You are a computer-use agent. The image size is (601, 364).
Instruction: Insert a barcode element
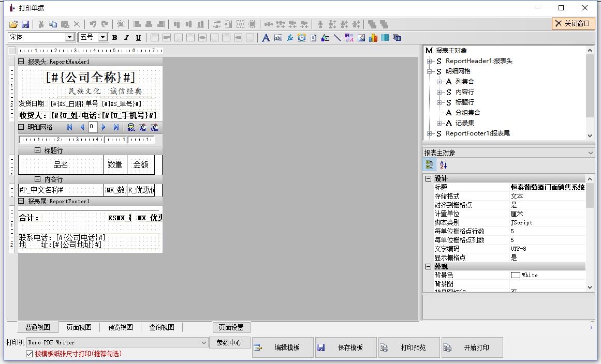click(x=385, y=38)
